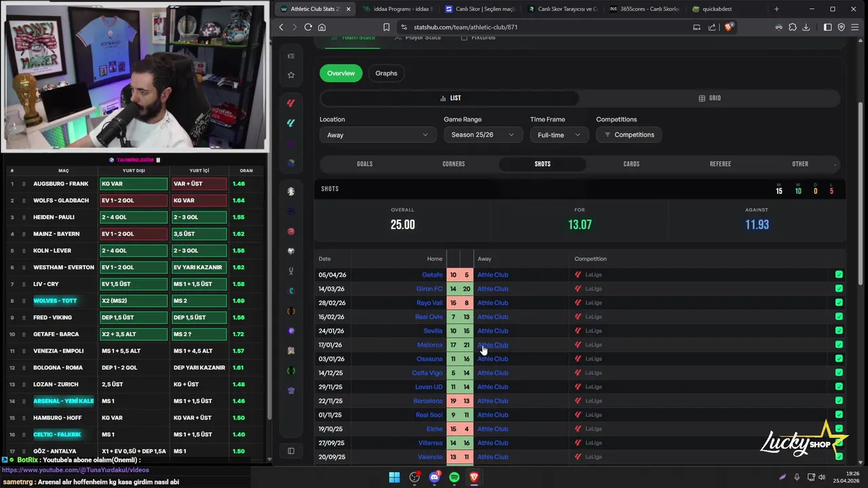The width and height of the screenshot is (868, 488).
Task: Select the green Overview button
Action: coord(341,73)
